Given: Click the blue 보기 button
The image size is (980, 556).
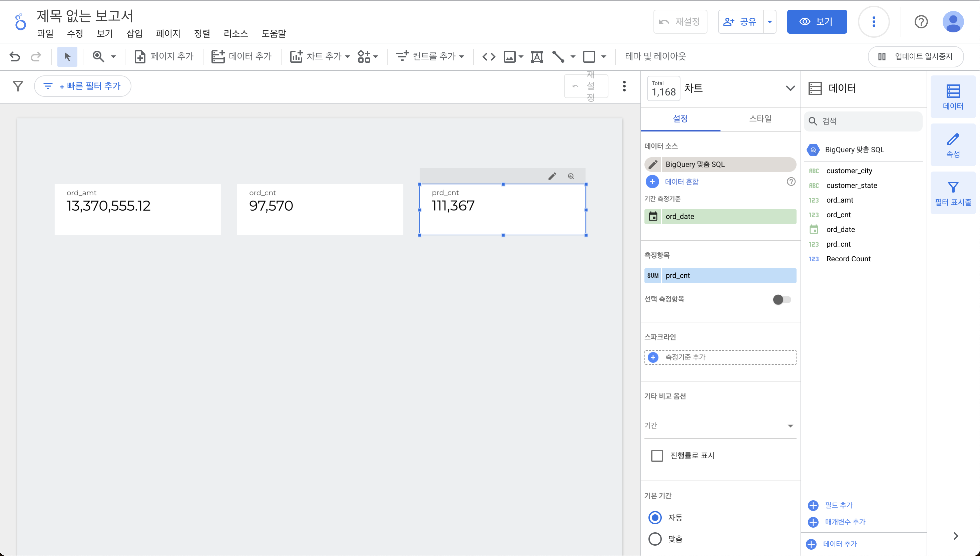Looking at the screenshot, I should 817,22.
